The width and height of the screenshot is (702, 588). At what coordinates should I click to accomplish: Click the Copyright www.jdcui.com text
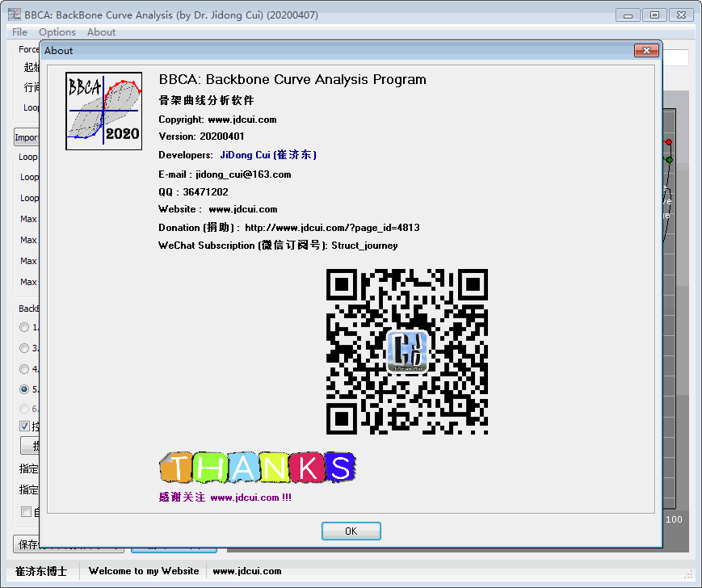click(x=217, y=120)
